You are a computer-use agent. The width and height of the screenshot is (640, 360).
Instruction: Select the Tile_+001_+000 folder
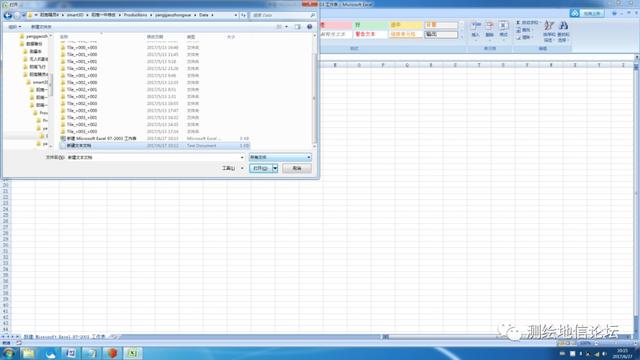tap(82, 54)
